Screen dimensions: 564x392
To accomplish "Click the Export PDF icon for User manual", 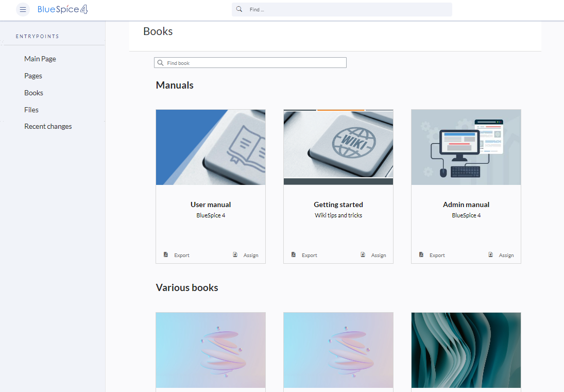I will tap(166, 254).
